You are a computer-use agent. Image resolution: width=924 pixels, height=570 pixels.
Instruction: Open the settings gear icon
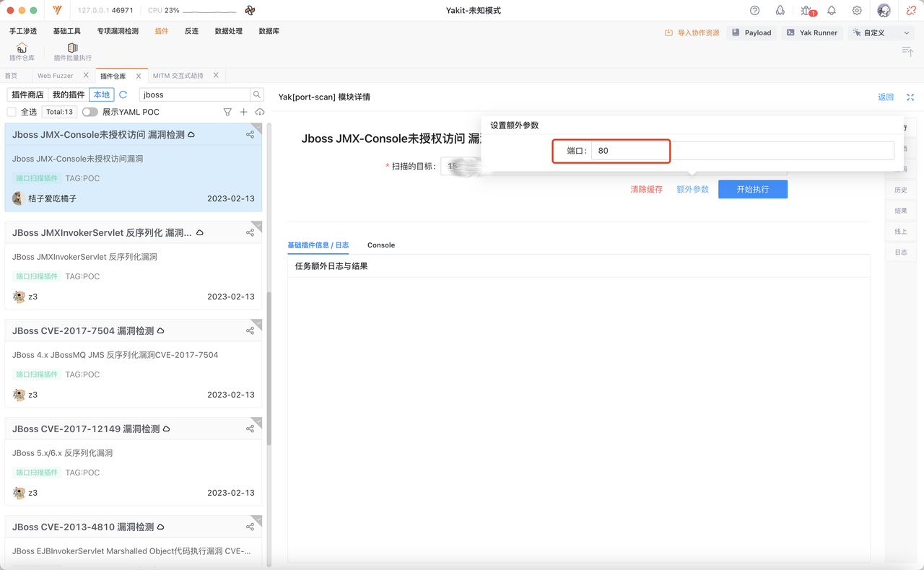click(x=857, y=11)
